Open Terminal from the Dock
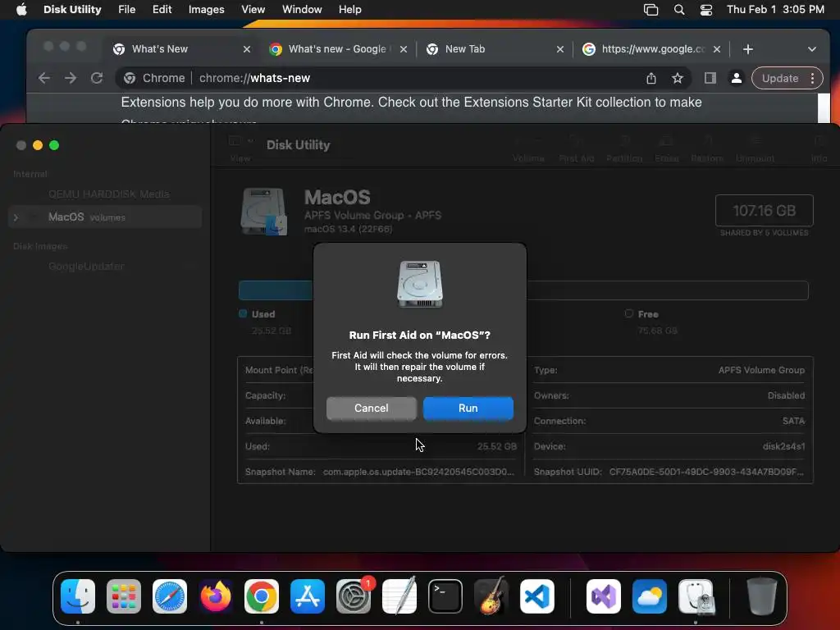Screen dimensions: 840x630 445,596
